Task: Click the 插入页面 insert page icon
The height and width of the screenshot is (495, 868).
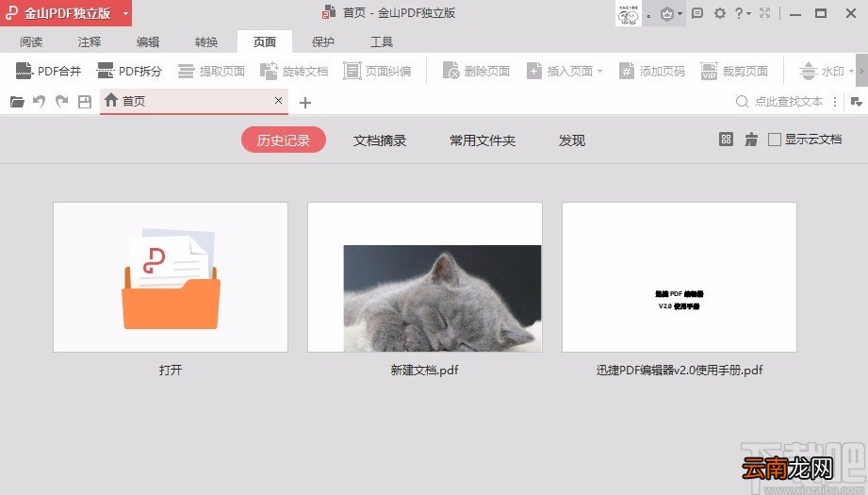Action: 534,71
